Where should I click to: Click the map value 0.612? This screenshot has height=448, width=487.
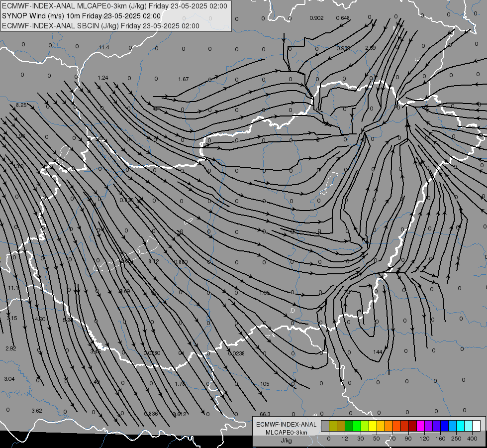point(180,414)
